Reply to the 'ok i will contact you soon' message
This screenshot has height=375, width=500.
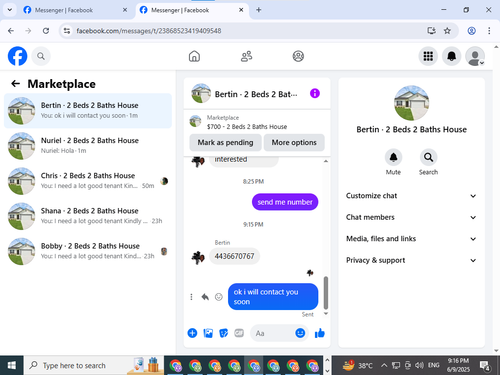tap(205, 297)
